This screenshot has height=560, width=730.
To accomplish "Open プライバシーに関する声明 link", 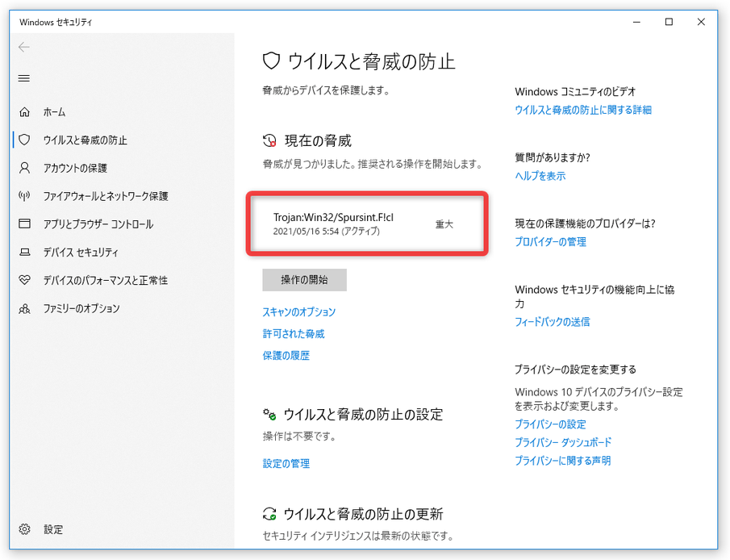I will (x=562, y=460).
